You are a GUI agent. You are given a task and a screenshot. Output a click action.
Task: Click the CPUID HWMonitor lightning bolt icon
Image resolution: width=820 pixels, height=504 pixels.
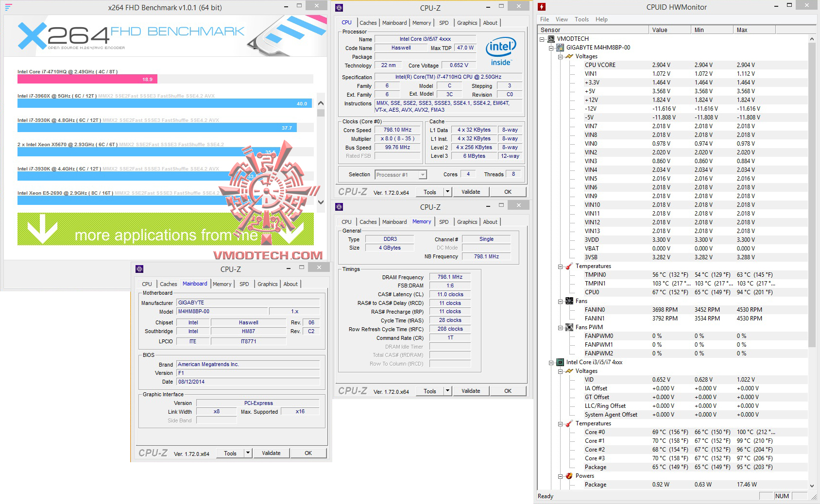[542, 7]
